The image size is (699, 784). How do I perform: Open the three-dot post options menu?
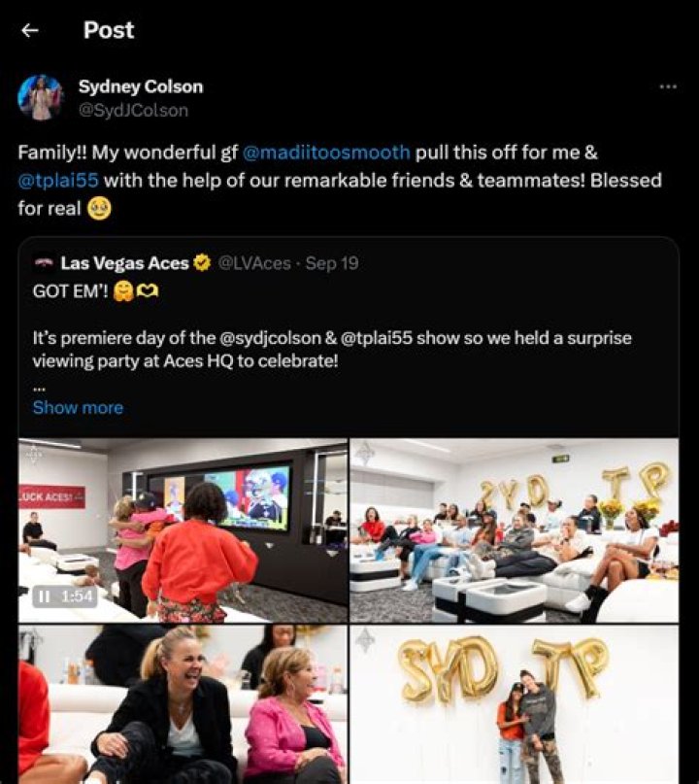point(668,87)
